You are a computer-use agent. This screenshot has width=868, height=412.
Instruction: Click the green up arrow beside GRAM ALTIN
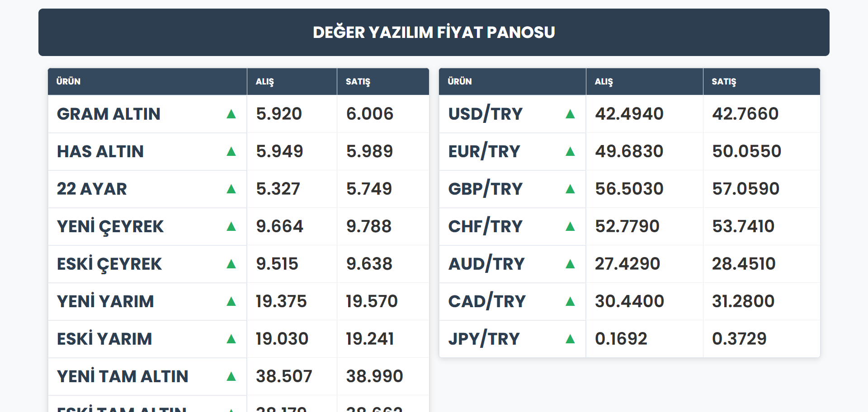point(231,114)
